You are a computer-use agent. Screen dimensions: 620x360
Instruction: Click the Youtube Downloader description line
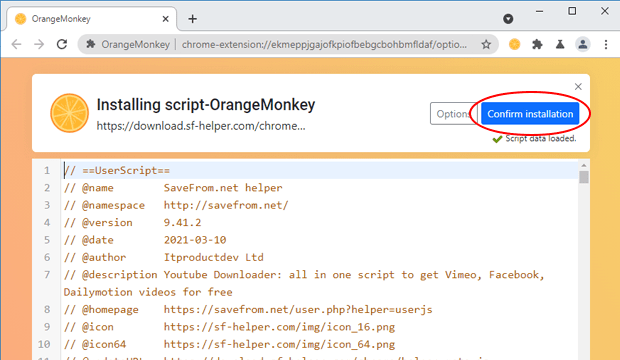point(304,284)
